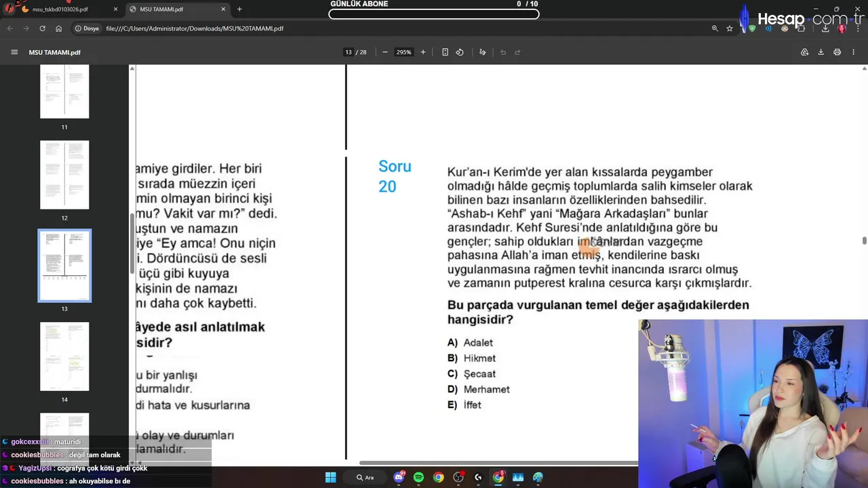The height and width of the screenshot is (488, 868).
Task: Click chat message from YagizUpsi
Action: (75, 468)
